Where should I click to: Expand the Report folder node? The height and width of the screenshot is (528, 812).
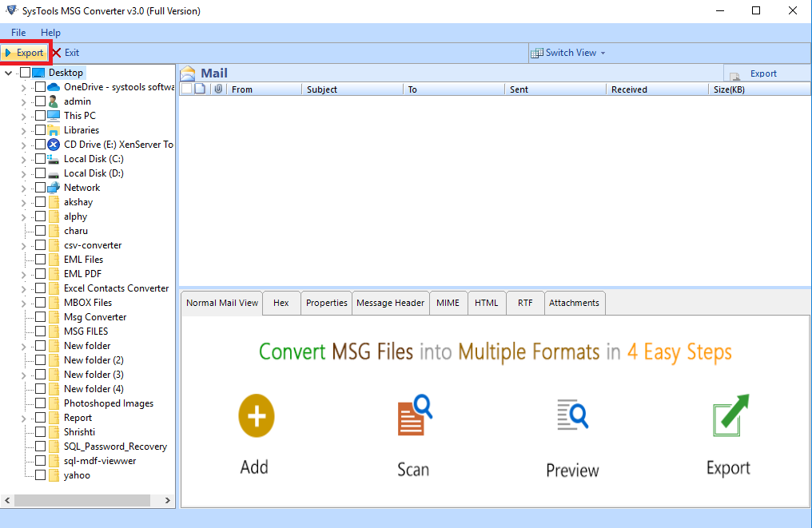coord(23,419)
